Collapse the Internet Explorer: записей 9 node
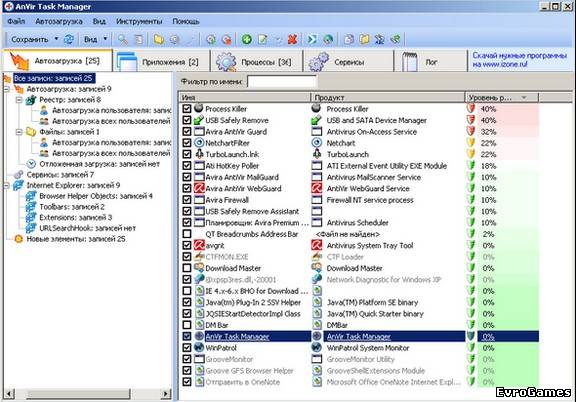This screenshot has height=402, width=576. tap(6, 186)
